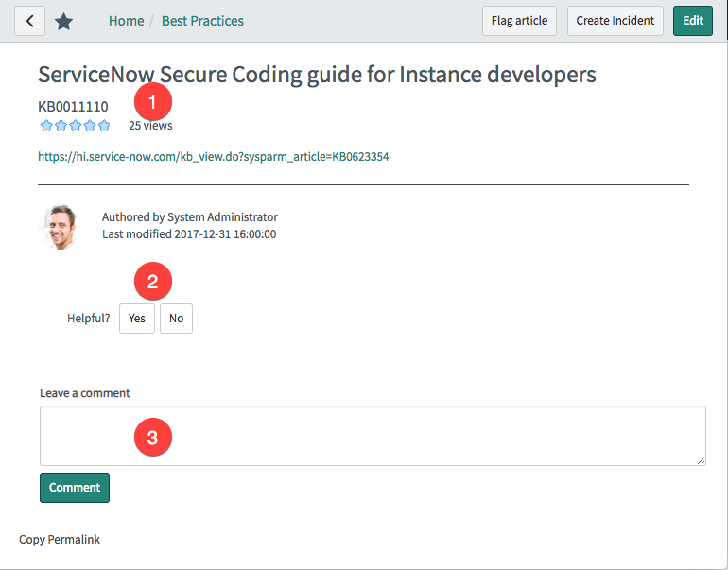Open the hi.service-now.com KB0623354 link
This screenshot has height=570, width=728.
214,157
